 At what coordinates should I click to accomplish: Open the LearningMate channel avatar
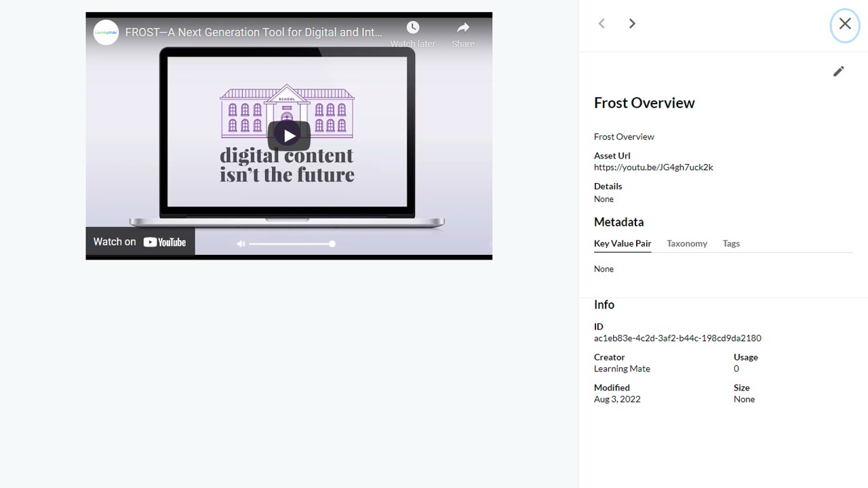106,32
